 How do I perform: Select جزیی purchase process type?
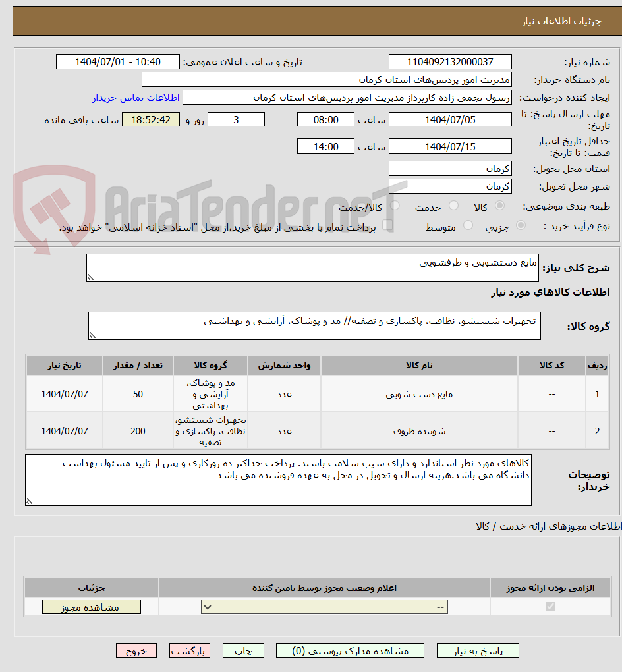pos(521,225)
